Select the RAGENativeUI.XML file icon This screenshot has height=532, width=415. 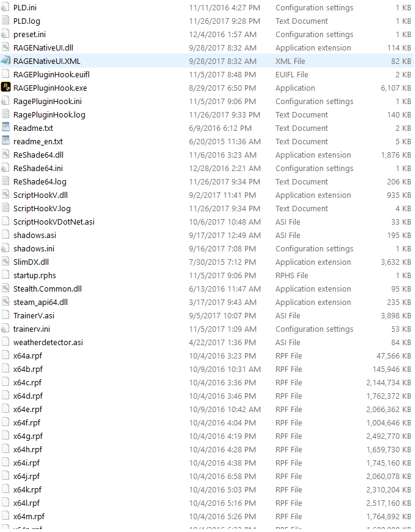click(x=5, y=61)
